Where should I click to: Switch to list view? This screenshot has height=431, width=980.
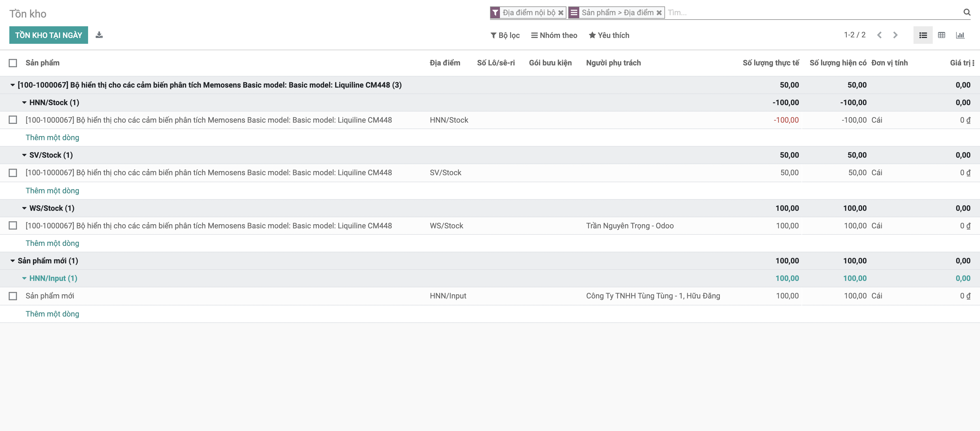[923, 35]
